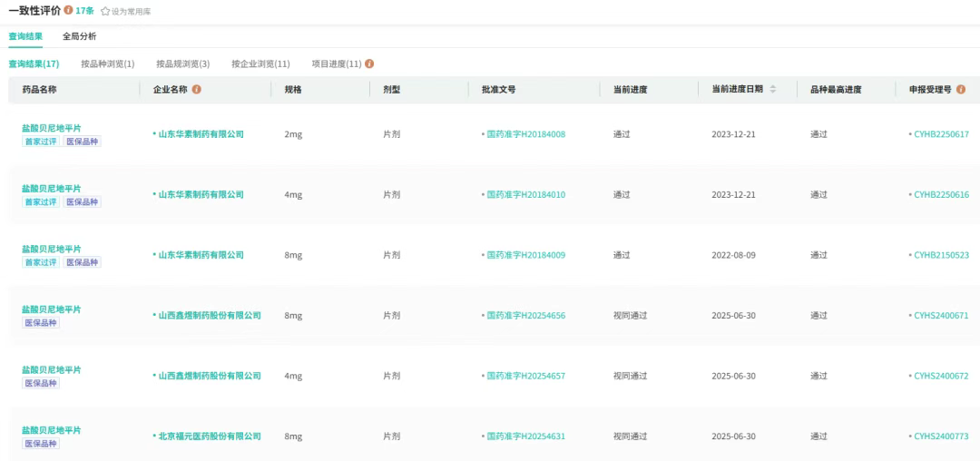Click the info icon in 企业名称 header
The height and width of the screenshot is (461, 980).
197,90
